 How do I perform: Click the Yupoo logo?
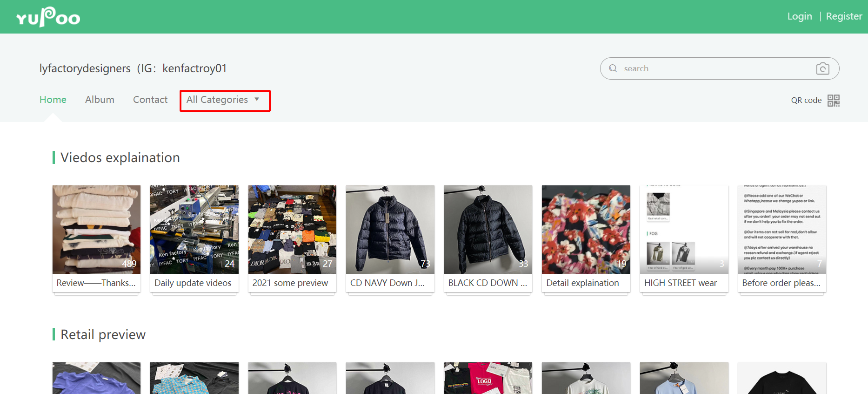click(48, 17)
